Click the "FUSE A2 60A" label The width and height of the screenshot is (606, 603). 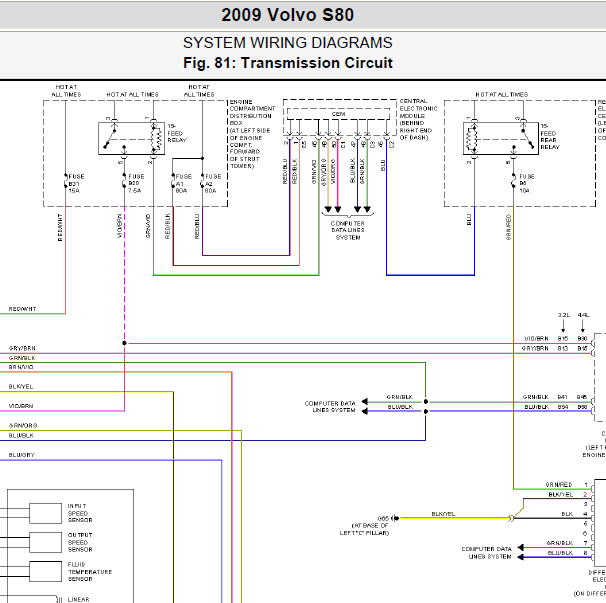(x=213, y=184)
